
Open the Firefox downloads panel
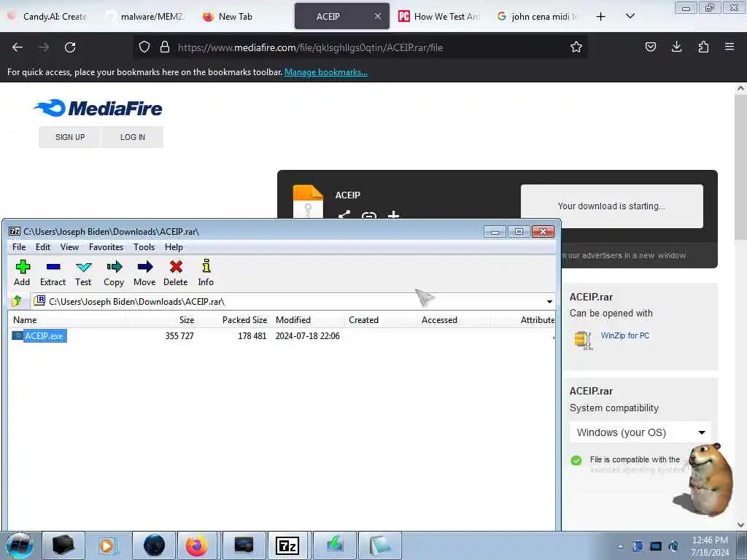pyautogui.click(x=676, y=47)
